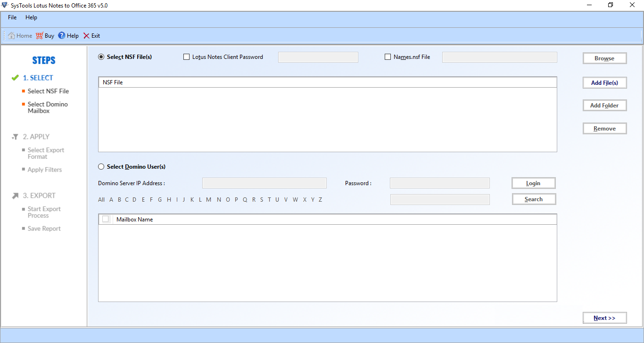This screenshot has width=644, height=343.
Task: Enable Lotus Notes Client Password checkbox
Action: 186,57
